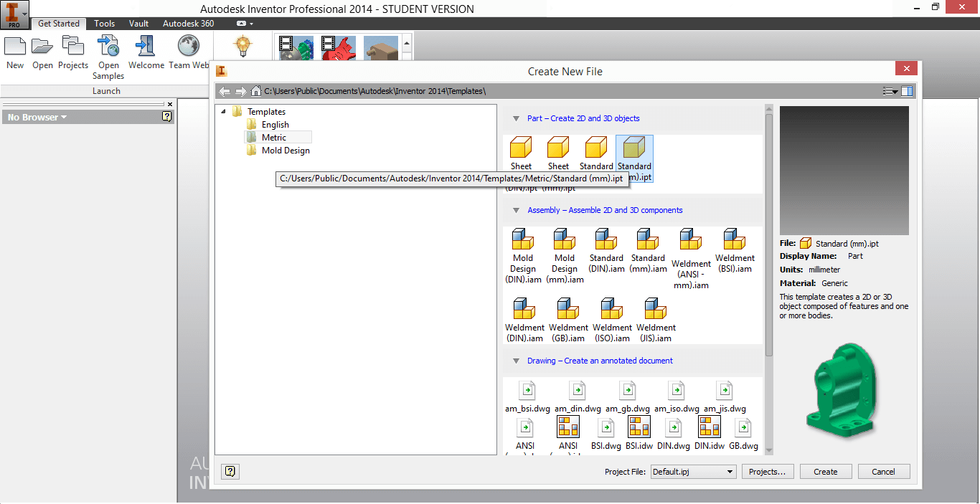Collapse the Part section triangle
Screen dimensions: 980x504
click(x=516, y=118)
